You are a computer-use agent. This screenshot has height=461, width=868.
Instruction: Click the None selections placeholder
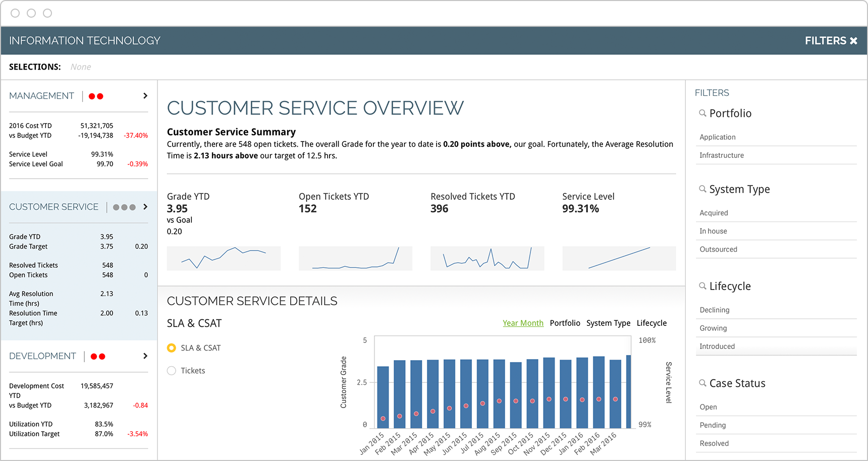click(x=81, y=67)
